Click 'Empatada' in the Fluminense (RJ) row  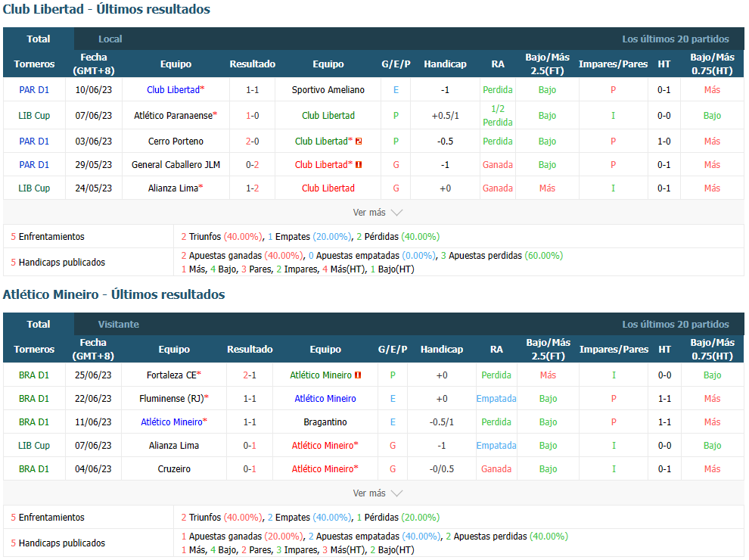496,399
